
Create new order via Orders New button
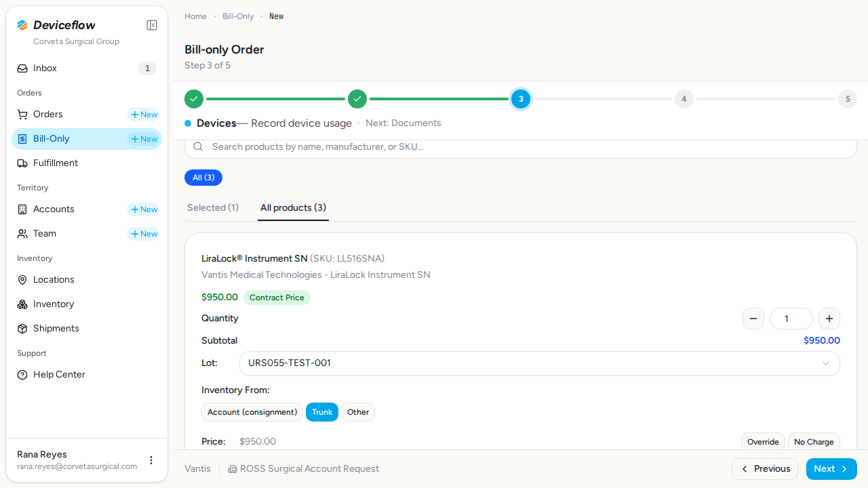click(x=144, y=115)
